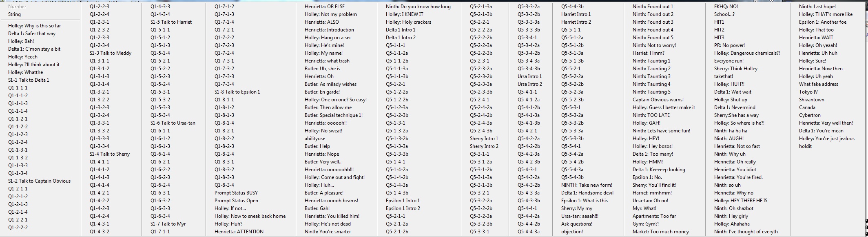
Task: Click the 'takethat!' entry
Action: coord(724,76)
